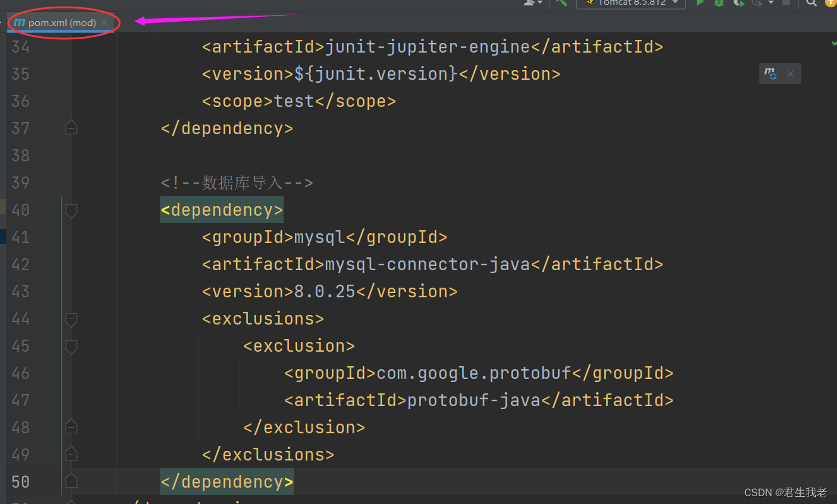Click the ${junit.version} placeholder
This screenshot has width=837, height=504.
point(376,74)
